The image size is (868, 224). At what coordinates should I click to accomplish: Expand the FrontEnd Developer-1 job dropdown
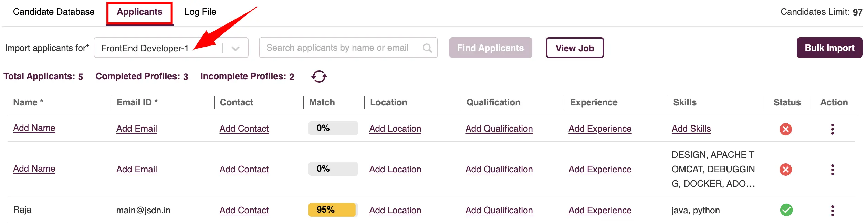tap(171, 48)
